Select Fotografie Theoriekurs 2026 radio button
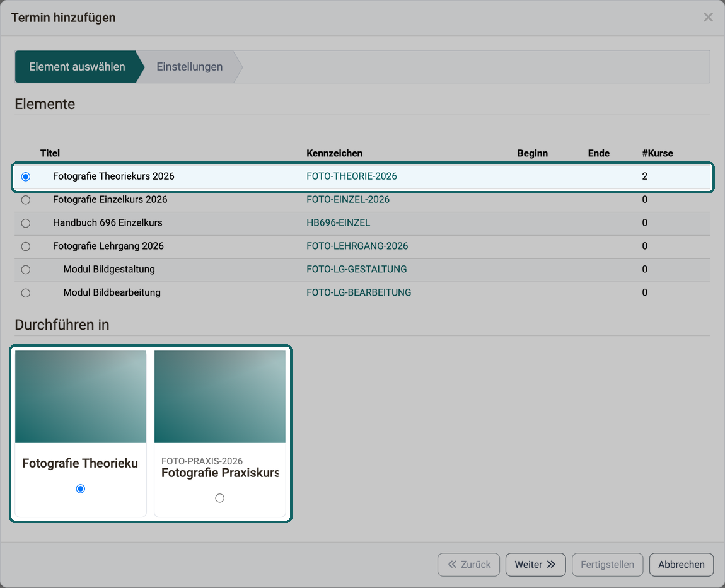The width and height of the screenshot is (725, 588). [x=26, y=176]
